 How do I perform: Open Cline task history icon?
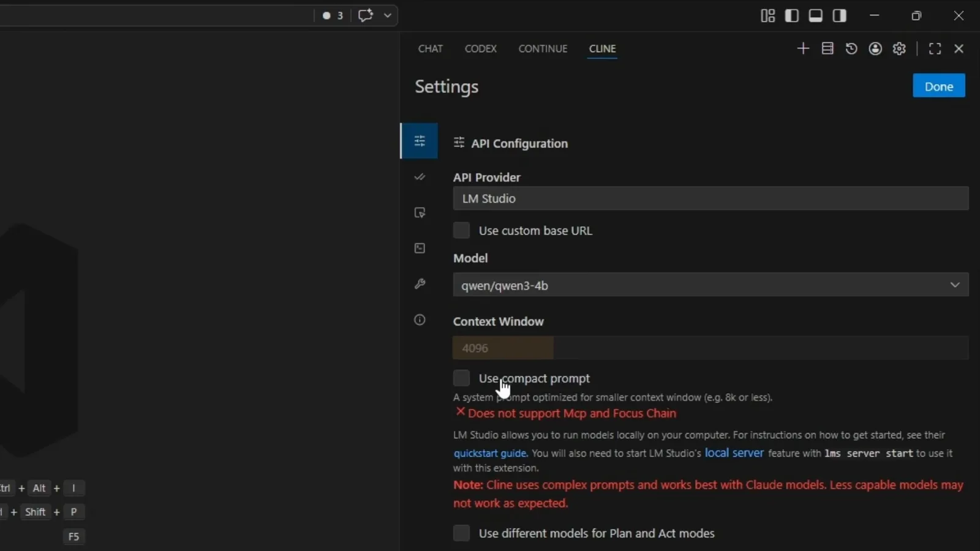851,48
